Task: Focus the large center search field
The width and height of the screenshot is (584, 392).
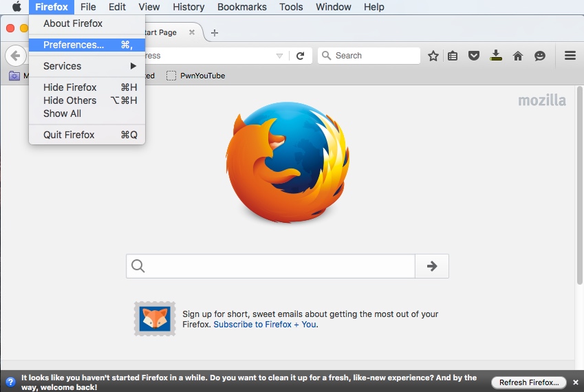Action: click(x=270, y=265)
